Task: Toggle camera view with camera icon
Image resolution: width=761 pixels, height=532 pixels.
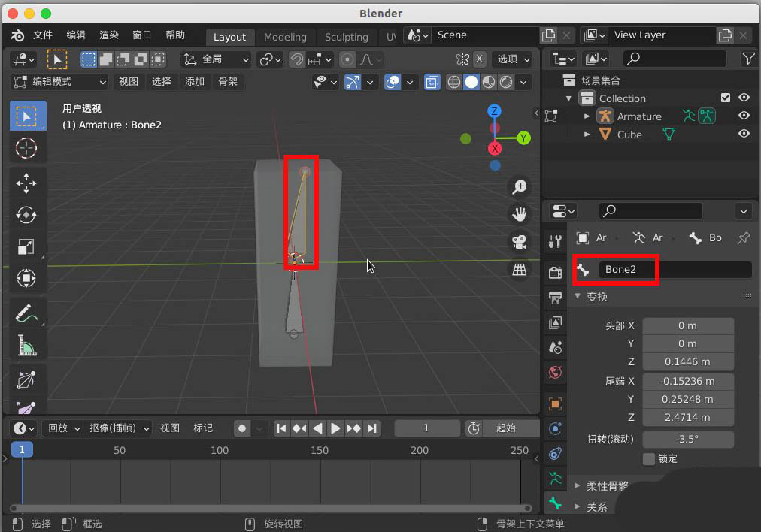Action: point(519,242)
